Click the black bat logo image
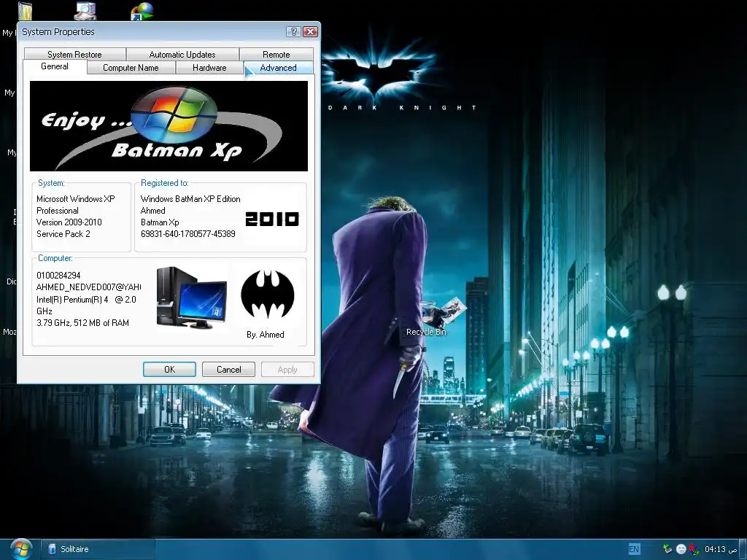 pos(267,295)
